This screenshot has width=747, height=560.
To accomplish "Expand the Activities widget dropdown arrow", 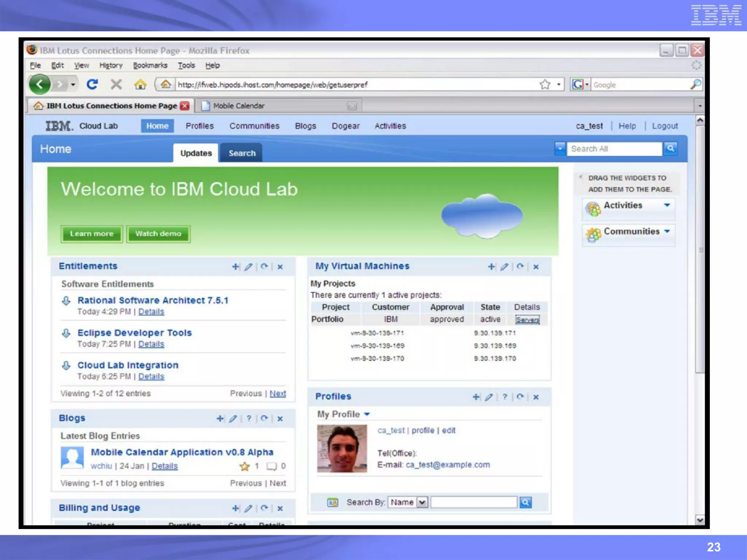I will 667,205.
